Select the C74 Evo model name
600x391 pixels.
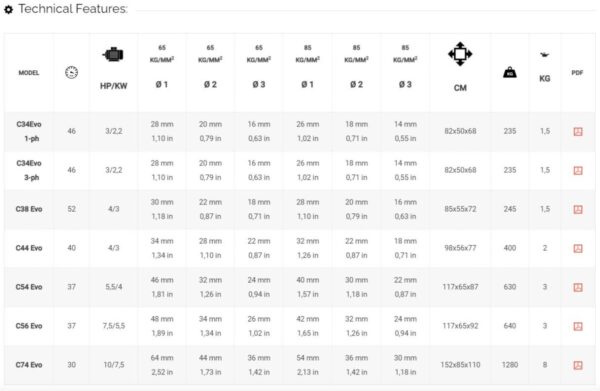(29, 365)
